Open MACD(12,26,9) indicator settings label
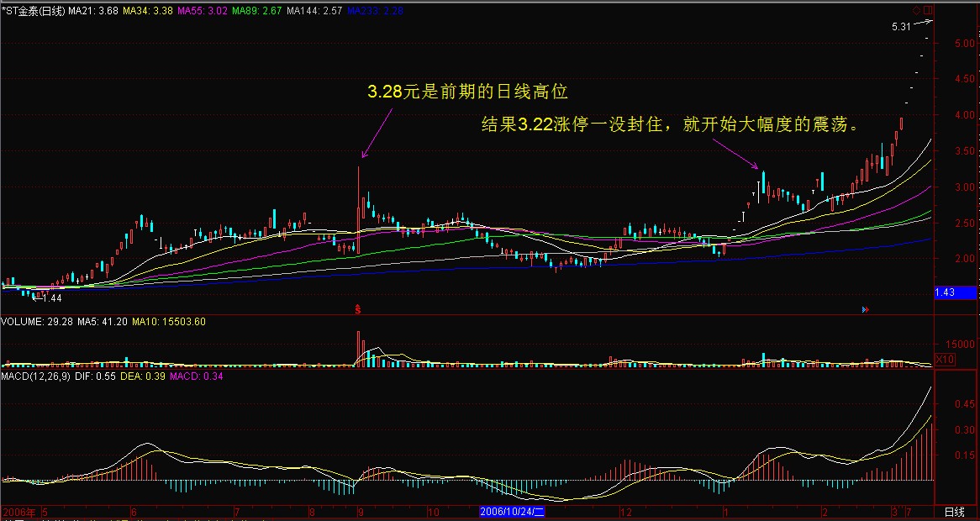Image resolution: width=980 pixels, height=521 pixels. point(34,376)
